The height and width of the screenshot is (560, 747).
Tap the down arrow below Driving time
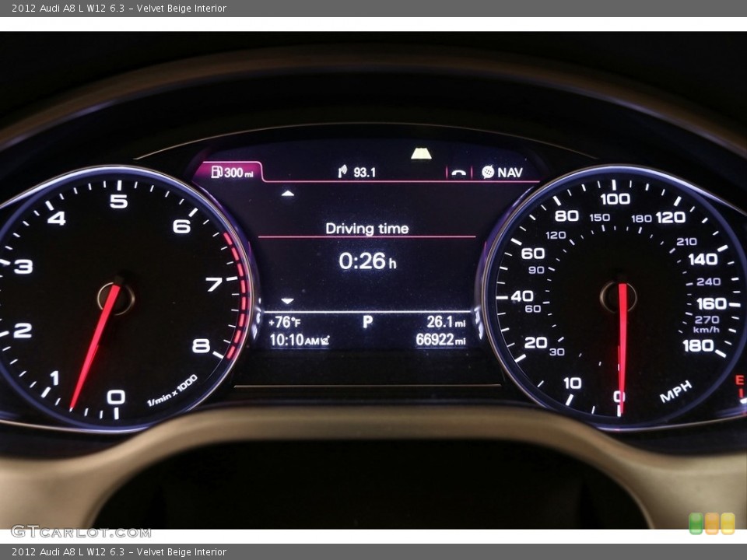(x=287, y=301)
